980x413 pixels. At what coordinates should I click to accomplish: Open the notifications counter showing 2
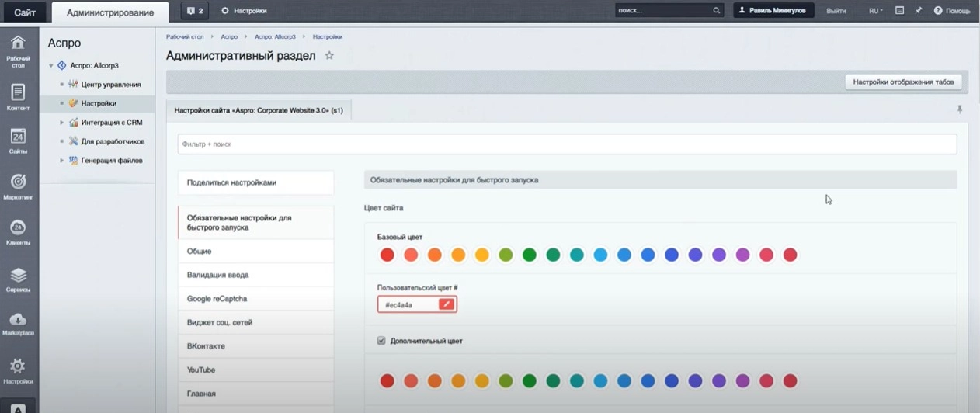[196, 11]
